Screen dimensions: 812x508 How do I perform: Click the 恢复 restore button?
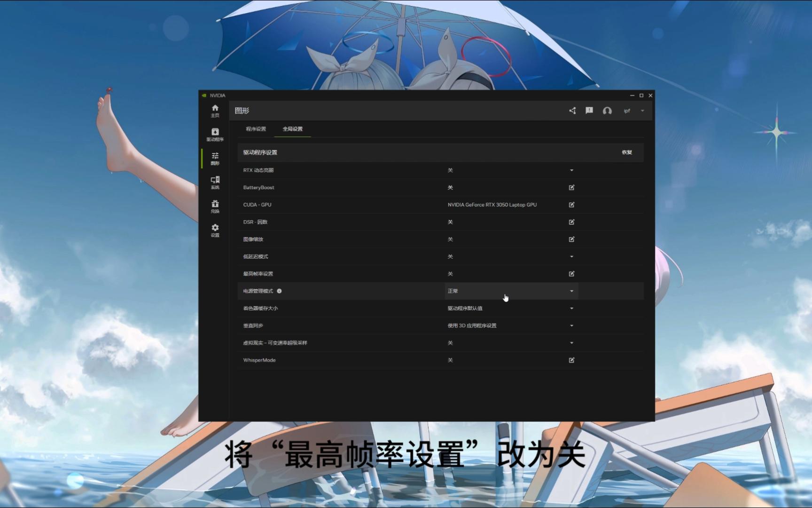[627, 152]
